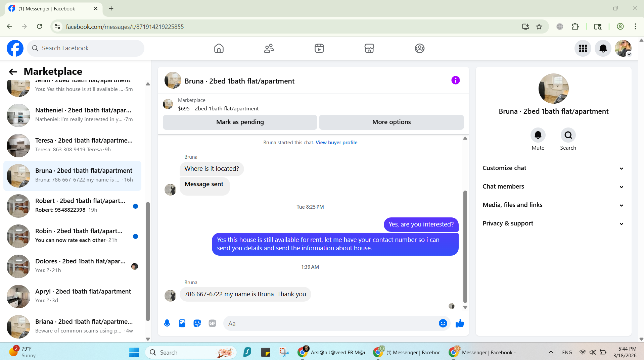Viewport: 644px width, 360px height.
Task: Close the Messenger | Facebook tab
Action: point(96,8)
